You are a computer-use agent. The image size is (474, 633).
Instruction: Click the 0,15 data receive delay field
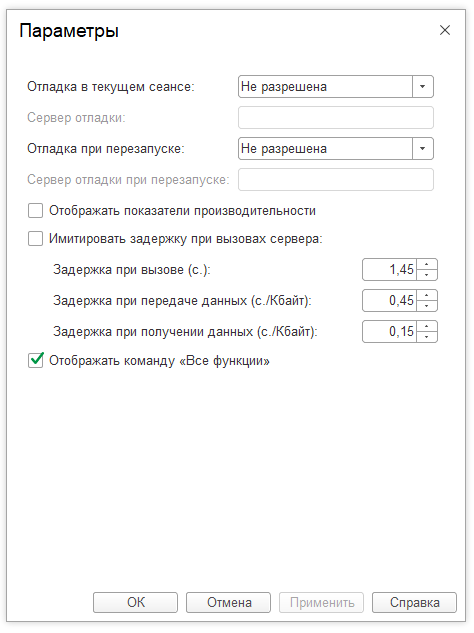tap(390, 332)
